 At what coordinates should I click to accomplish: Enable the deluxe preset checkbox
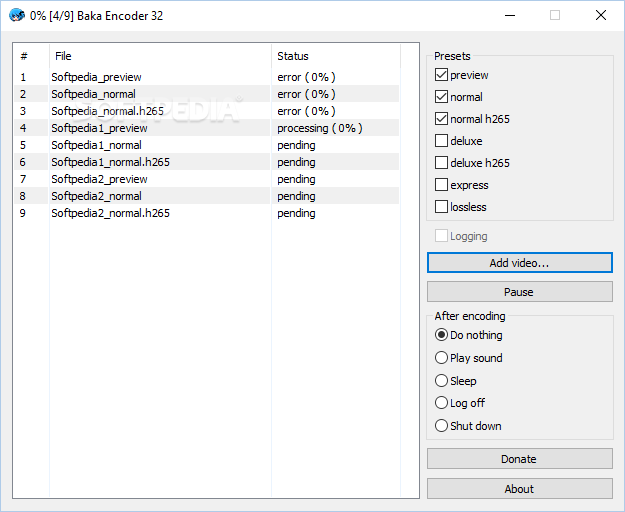[x=441, y=141]
